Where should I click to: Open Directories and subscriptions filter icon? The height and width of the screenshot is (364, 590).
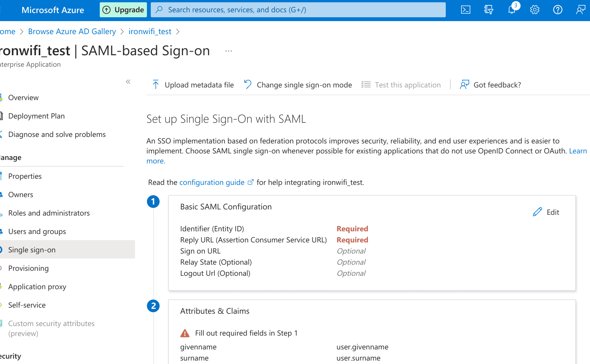(488, 10)
